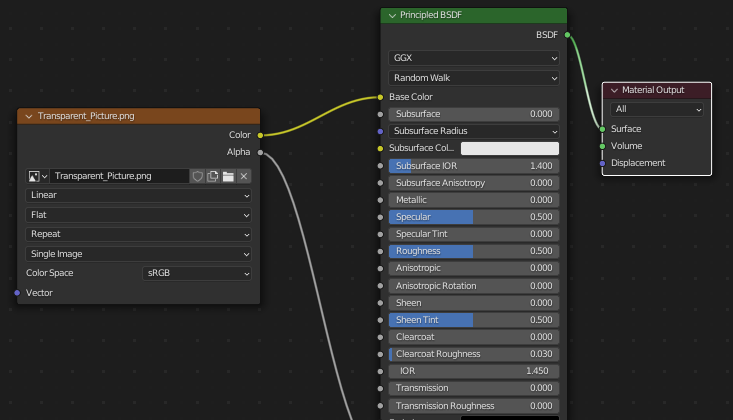Toggle fake user shield icon
Viewport: 733px width, 420px height.
click(197, 176)
